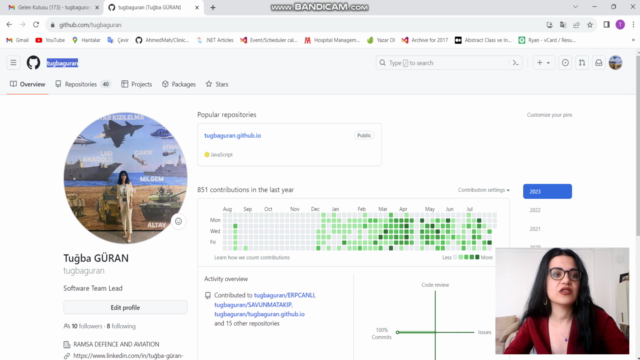The image size is (640, 360).
Task: Select the Overview tab
Action: tap(27, 84)
